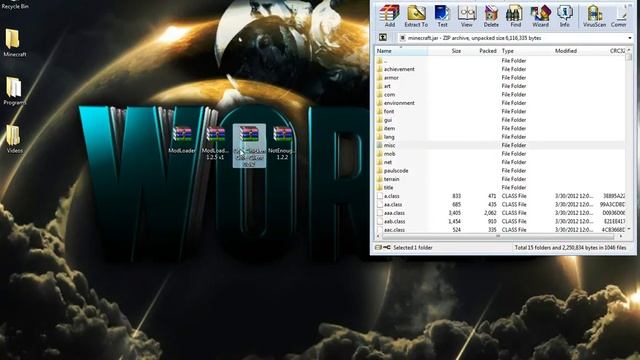This screenshot has width=640, height=360.
Task: Select the Videos desktop folder
Action: (14, 139)
